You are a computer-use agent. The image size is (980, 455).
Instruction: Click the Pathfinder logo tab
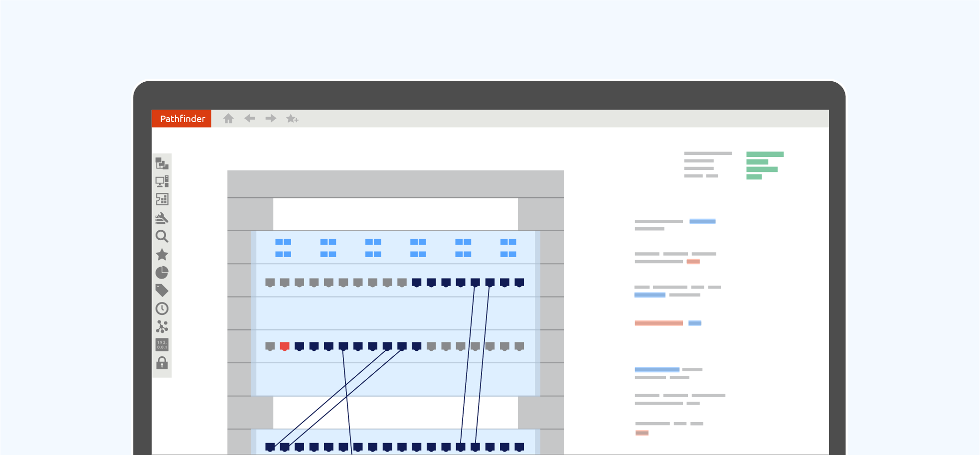pyautogui.click(x=182, y=119)
